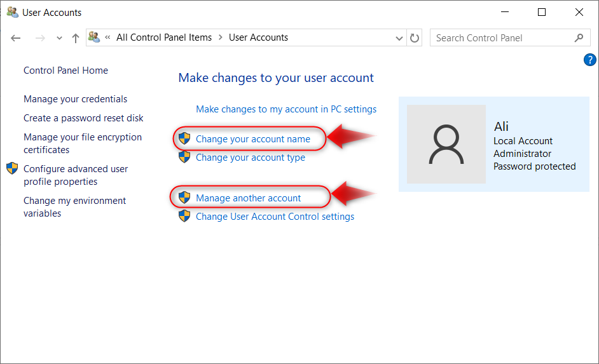The height and width of the screenshot is (364, 599).
Task: Click Create a password reset disk
Action: (83, 118)
